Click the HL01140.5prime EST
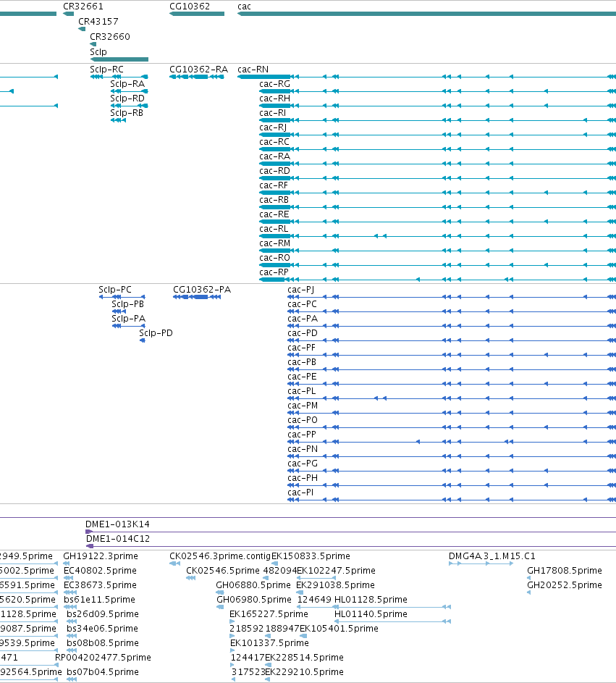The height and width of the screenshot is (683, 616). click(x=392, y=621)
